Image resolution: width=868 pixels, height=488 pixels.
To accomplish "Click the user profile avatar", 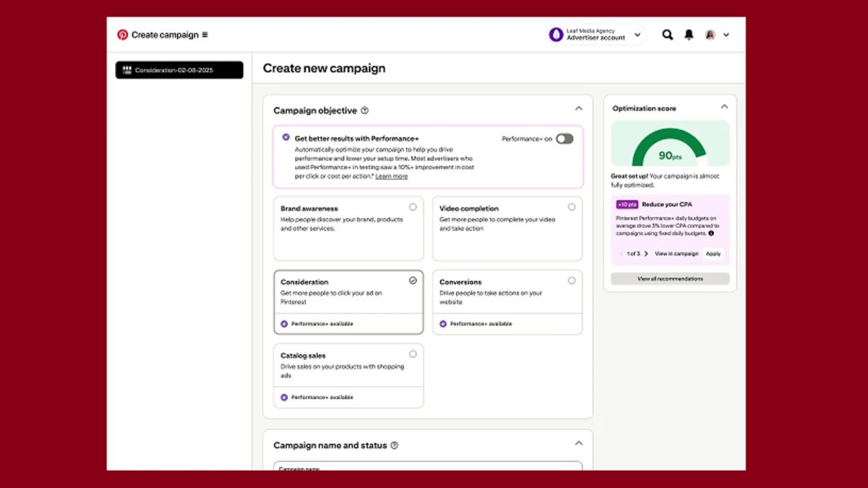I will 710,35.
